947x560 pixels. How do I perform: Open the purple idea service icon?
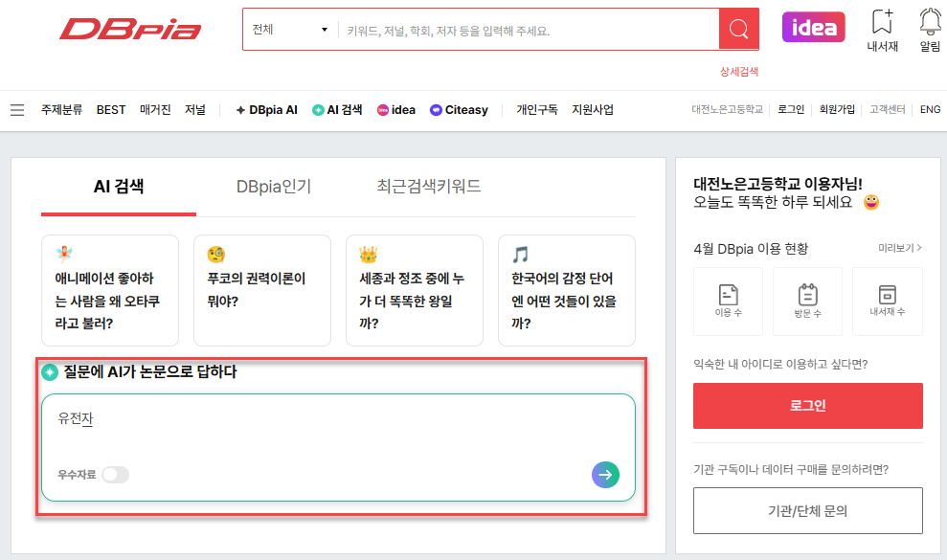[x=813, y=30]
